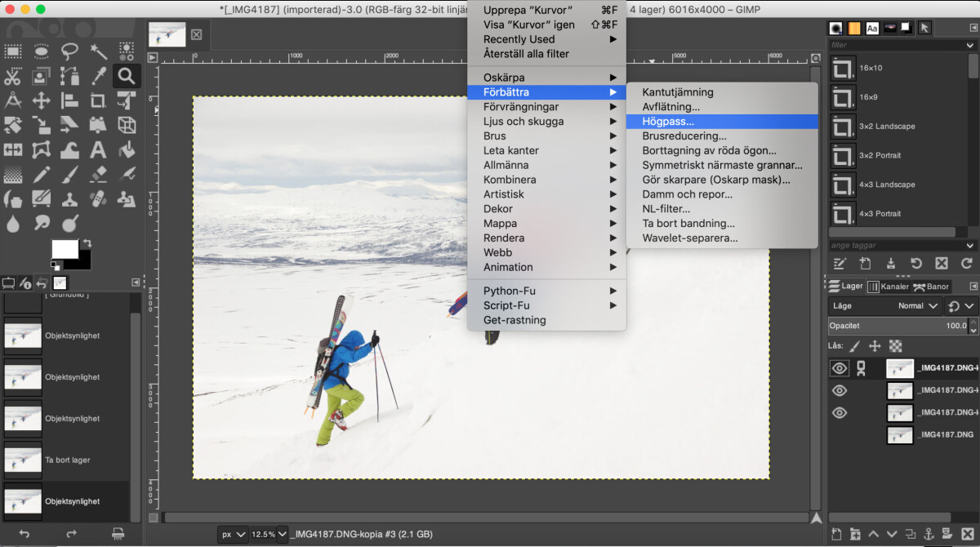Select the Flip tool

13,150
